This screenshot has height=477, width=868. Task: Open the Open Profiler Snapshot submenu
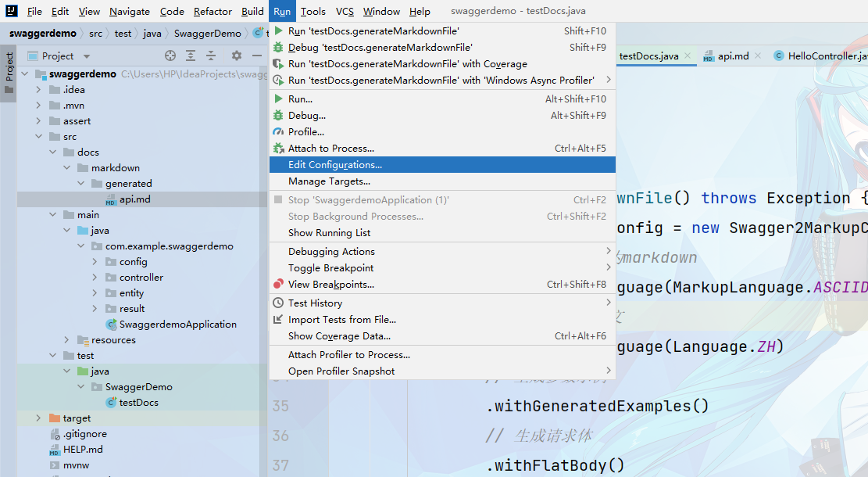tap(442, 371)
